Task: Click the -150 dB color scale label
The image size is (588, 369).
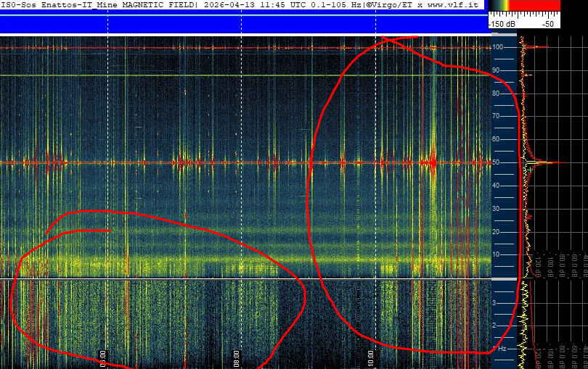Action: coord(502,24)
